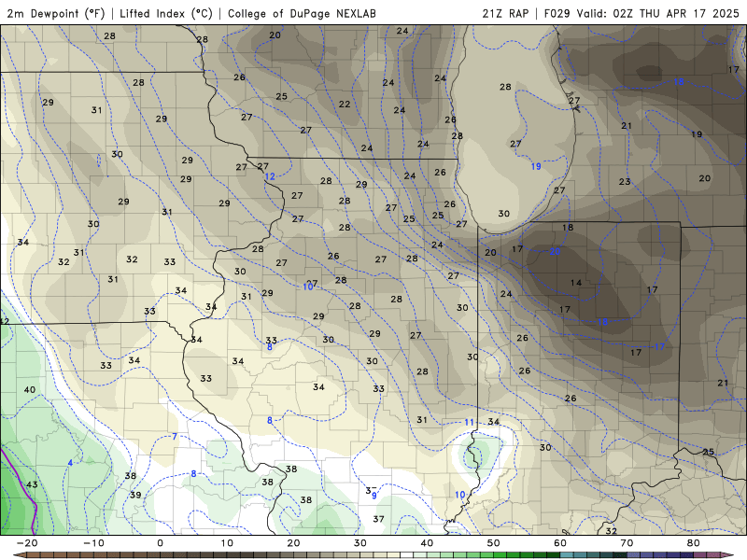Screen dimensions: 747x560
Task: Click the dewpoint value 43 on the map
Action: pyautogui.click(x=32, y=484)
